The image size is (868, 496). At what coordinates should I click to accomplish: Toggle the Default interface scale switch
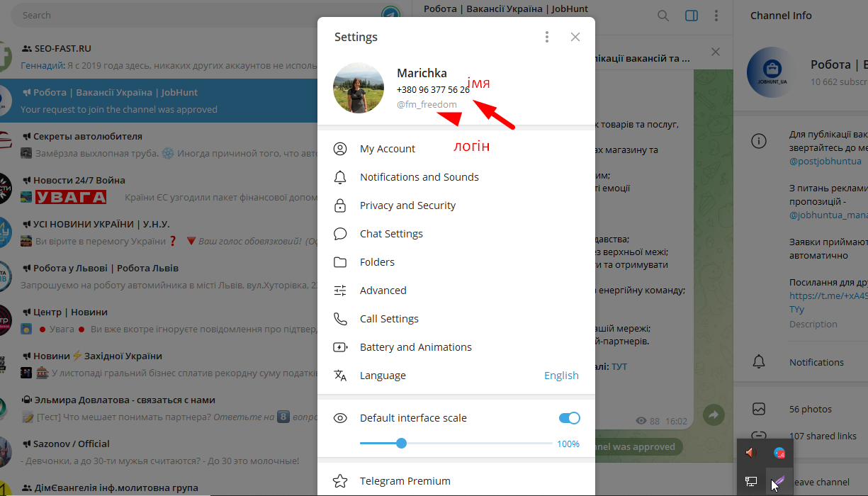[x=570, y=418]
